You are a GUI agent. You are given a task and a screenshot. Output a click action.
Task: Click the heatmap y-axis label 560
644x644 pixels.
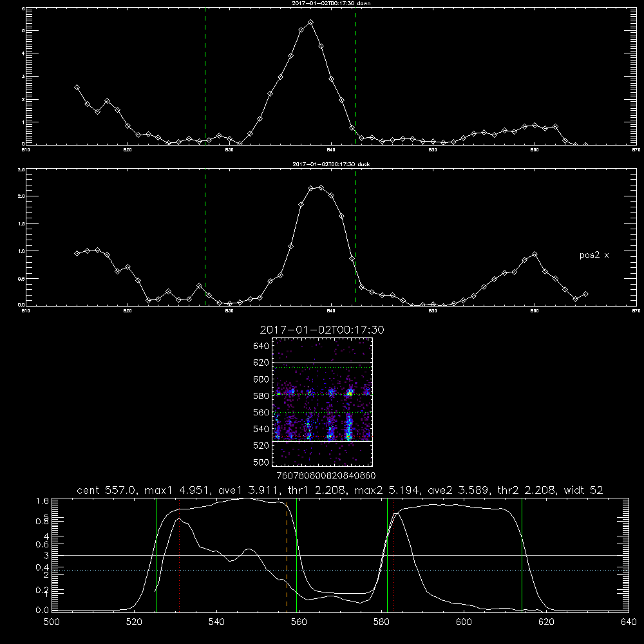(x=261, y=412)
